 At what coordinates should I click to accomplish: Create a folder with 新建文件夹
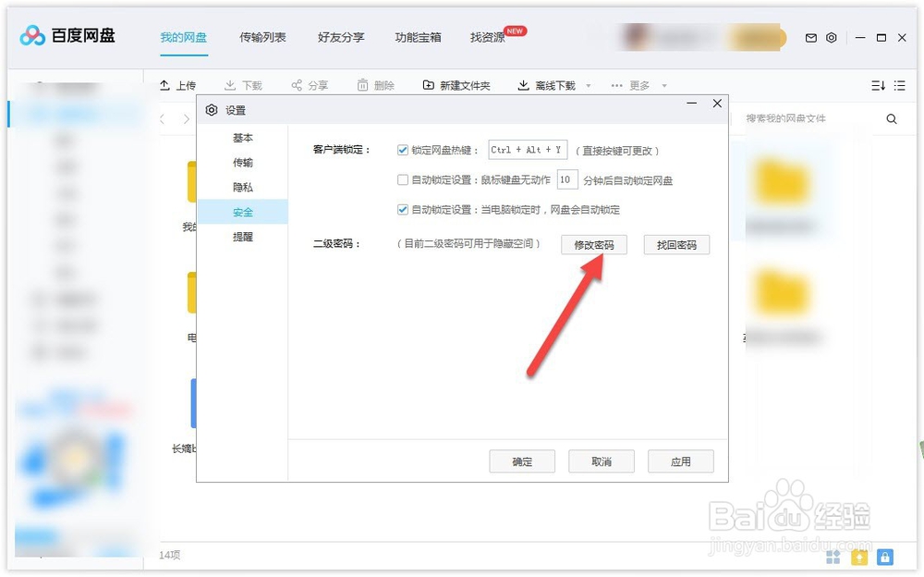coord(456,86)
